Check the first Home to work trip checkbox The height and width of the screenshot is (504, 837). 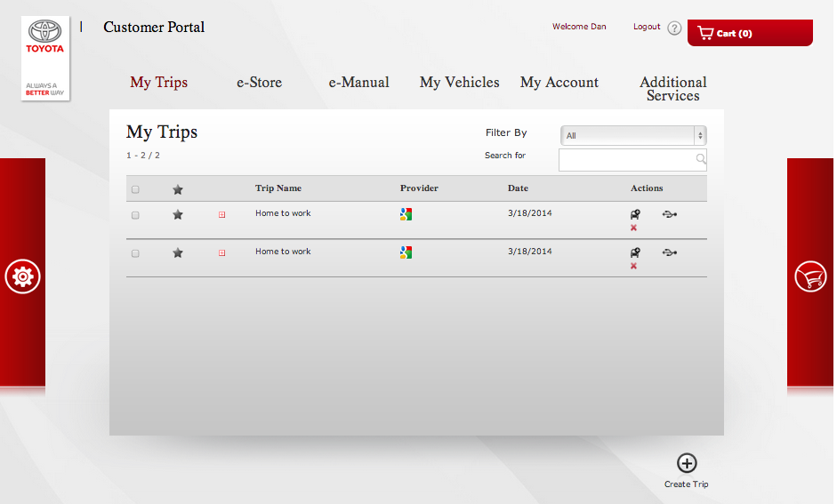coord(135,215)
